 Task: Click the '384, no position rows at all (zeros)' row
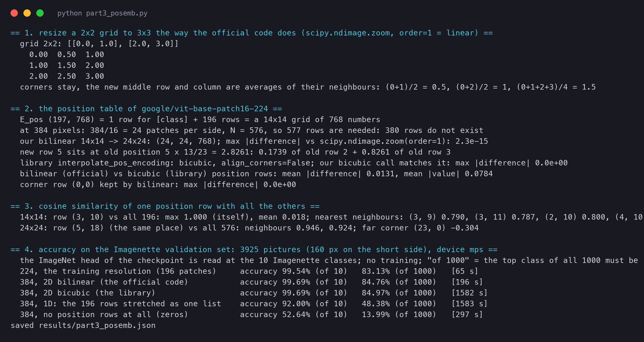coord(251,314)
